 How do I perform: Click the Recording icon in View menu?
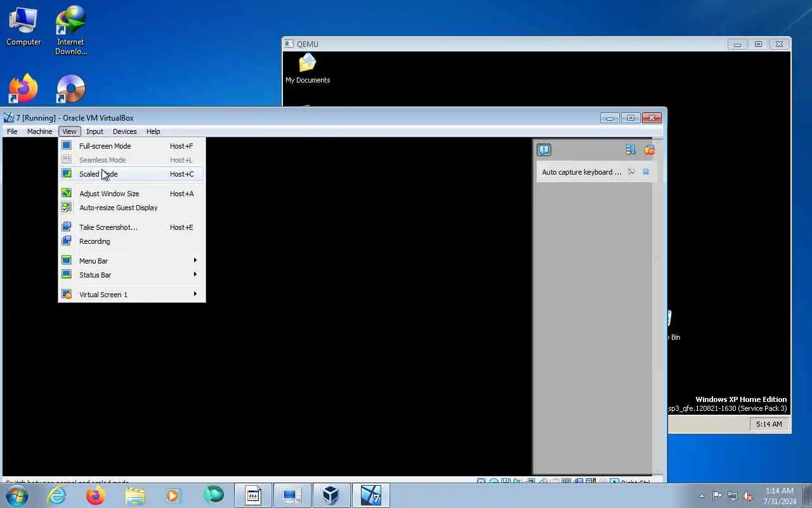[66, 241]
